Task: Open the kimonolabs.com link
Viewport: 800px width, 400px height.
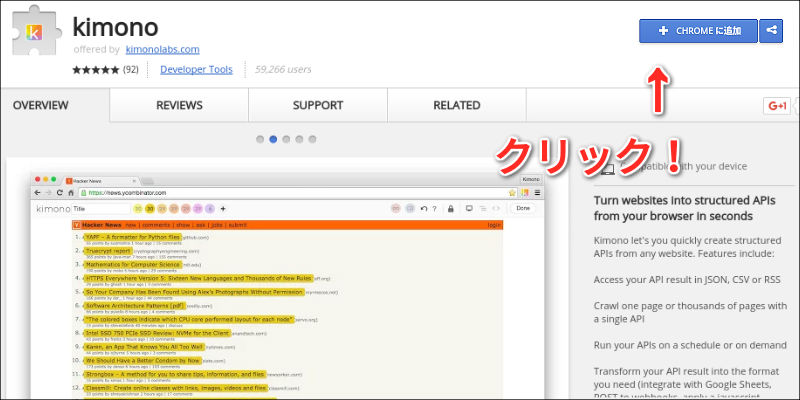Action: point(162,49)
